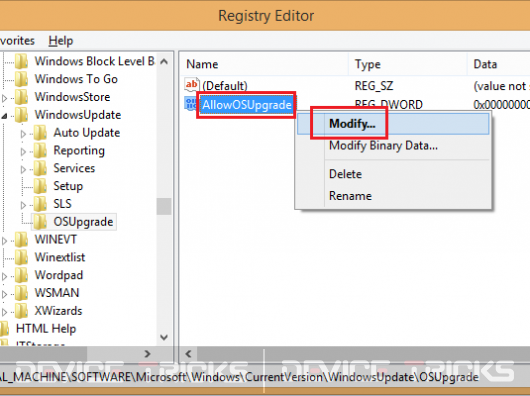Expand the Services subkey
The image size is (530, 396).
pos(23,169)
